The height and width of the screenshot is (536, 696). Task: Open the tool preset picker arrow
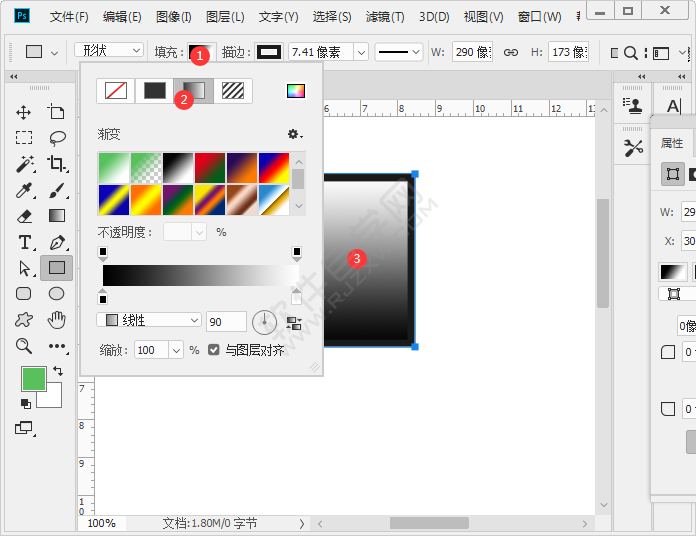[54, 53]
